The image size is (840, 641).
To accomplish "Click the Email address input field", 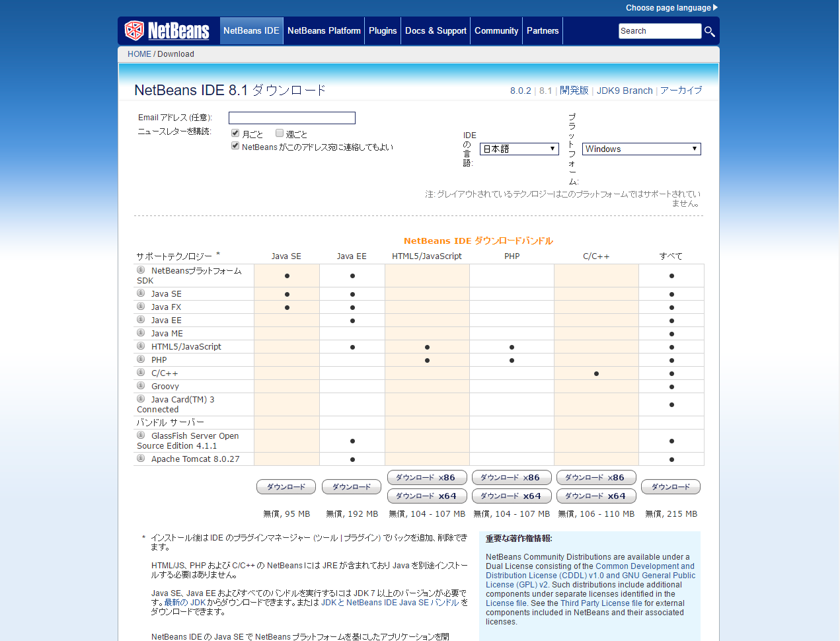I will [x=292, y=118].
